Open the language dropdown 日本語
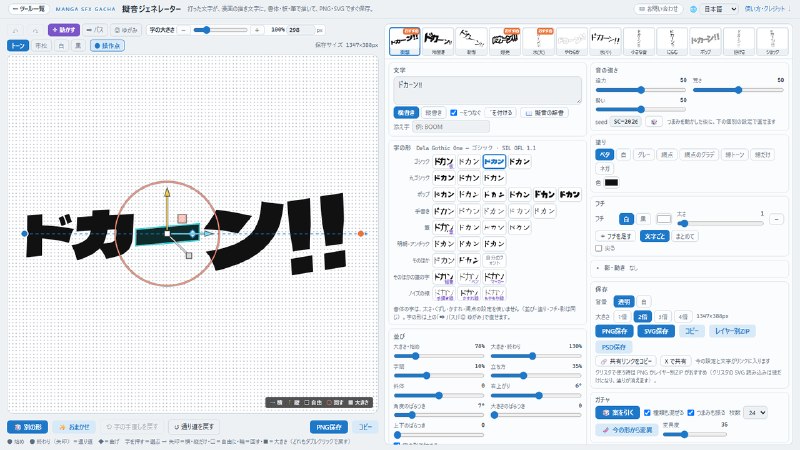800x450 pixels. click(719, 9)
